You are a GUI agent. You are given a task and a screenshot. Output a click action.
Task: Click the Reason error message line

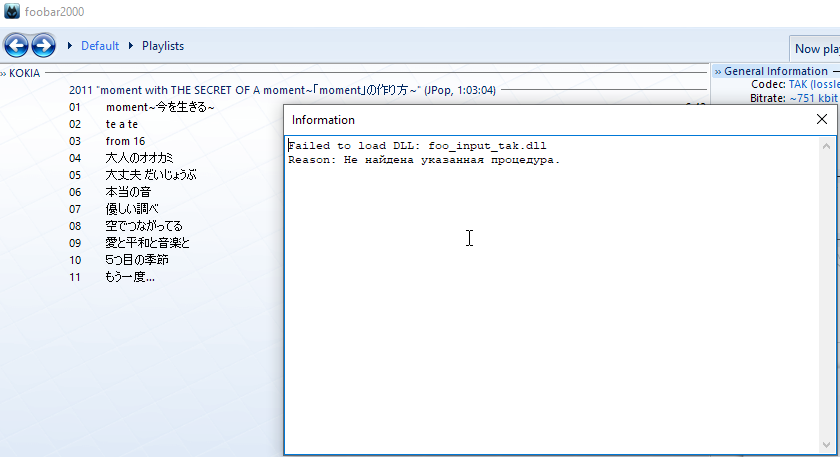point(424,160)
